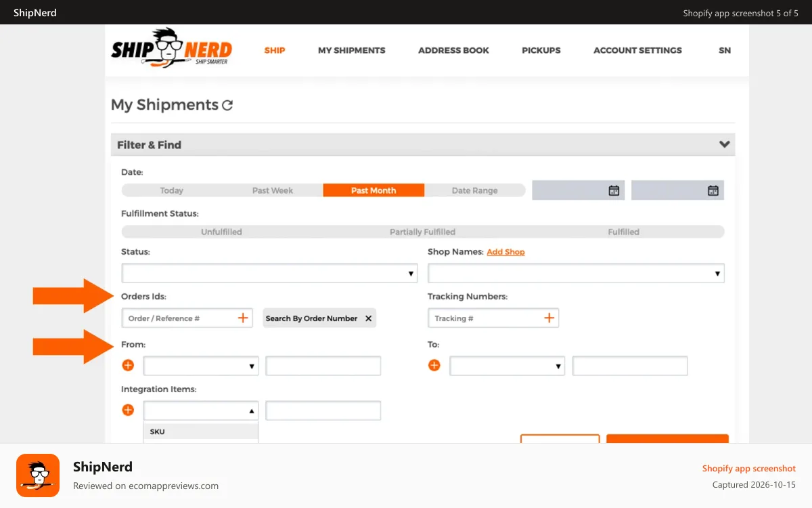Open the start date calendar picker
Image resolution: width=812 pixels, height=508 pixels.
[614, 190]
